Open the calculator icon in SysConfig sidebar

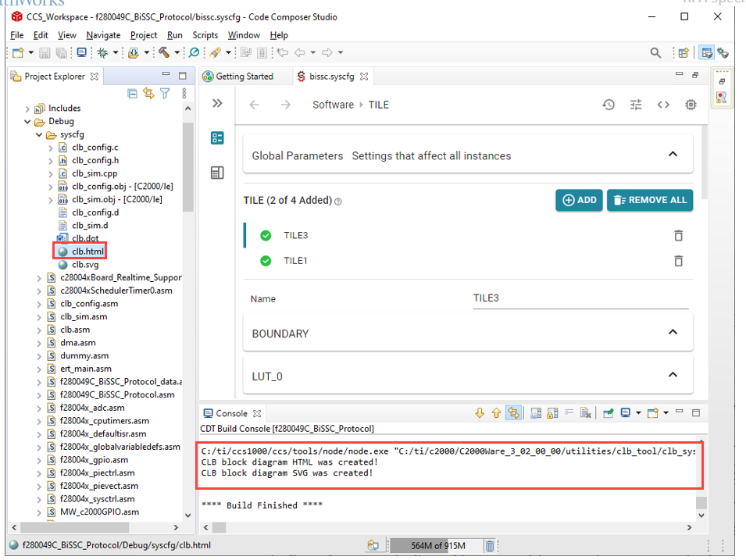[x=218, y=173]
